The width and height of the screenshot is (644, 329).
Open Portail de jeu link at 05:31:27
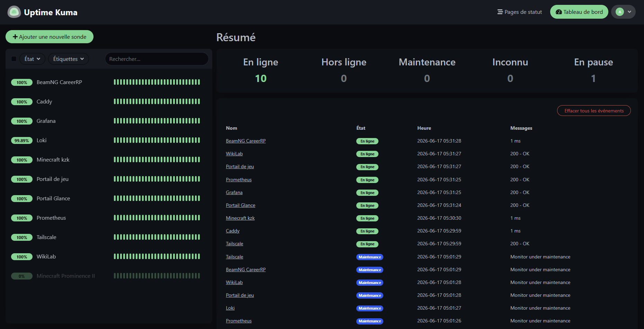[x=240, y=166]
